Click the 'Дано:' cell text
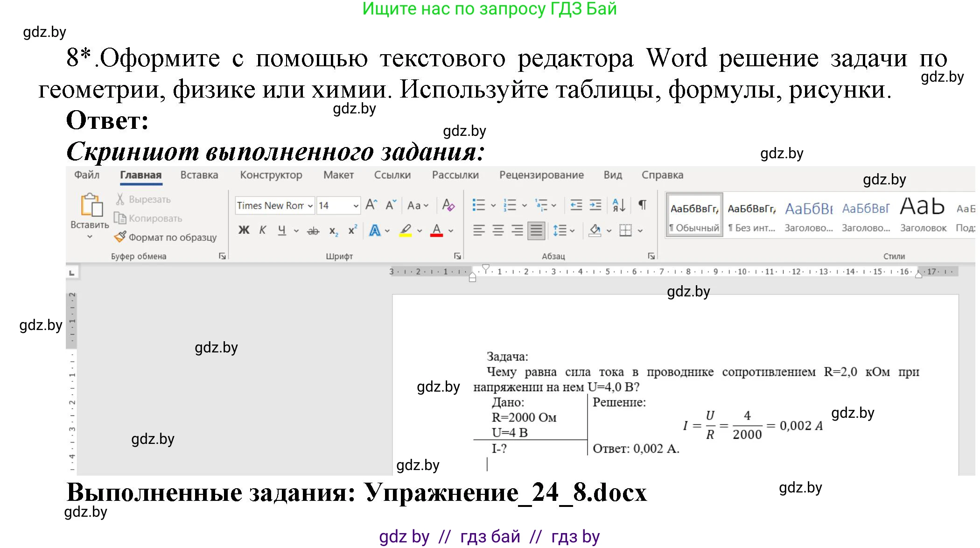Image resolution: width=980 pixels, height=548 pixels. coord(508,402)
